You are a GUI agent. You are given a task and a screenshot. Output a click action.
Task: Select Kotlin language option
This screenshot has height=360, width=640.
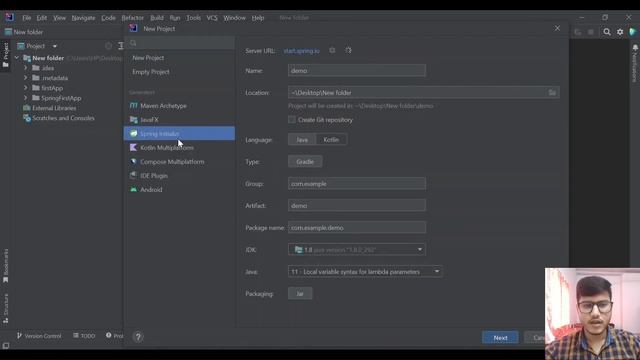click(x=331, y=140)
